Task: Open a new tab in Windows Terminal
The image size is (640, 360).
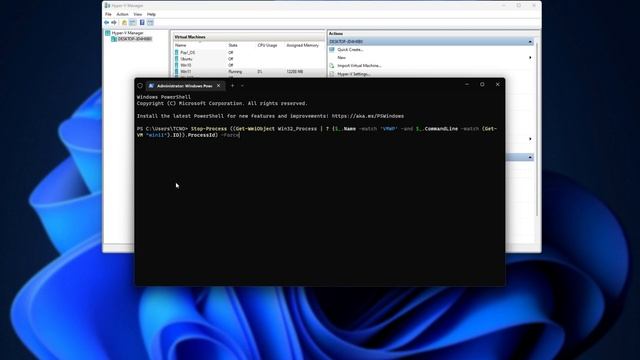Action: 232,86
